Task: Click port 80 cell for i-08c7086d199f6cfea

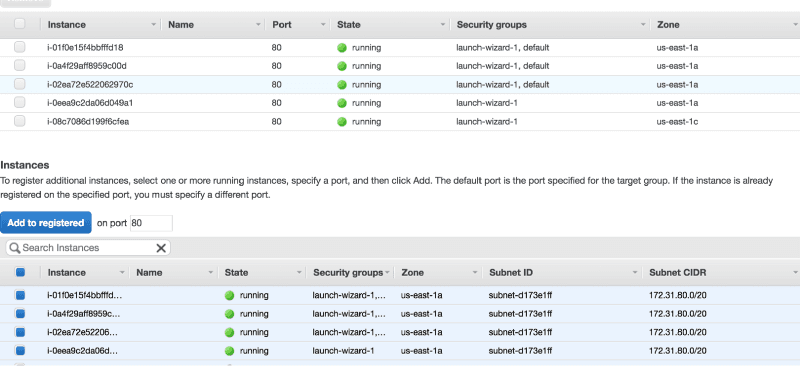Action: tap(277, 121)
